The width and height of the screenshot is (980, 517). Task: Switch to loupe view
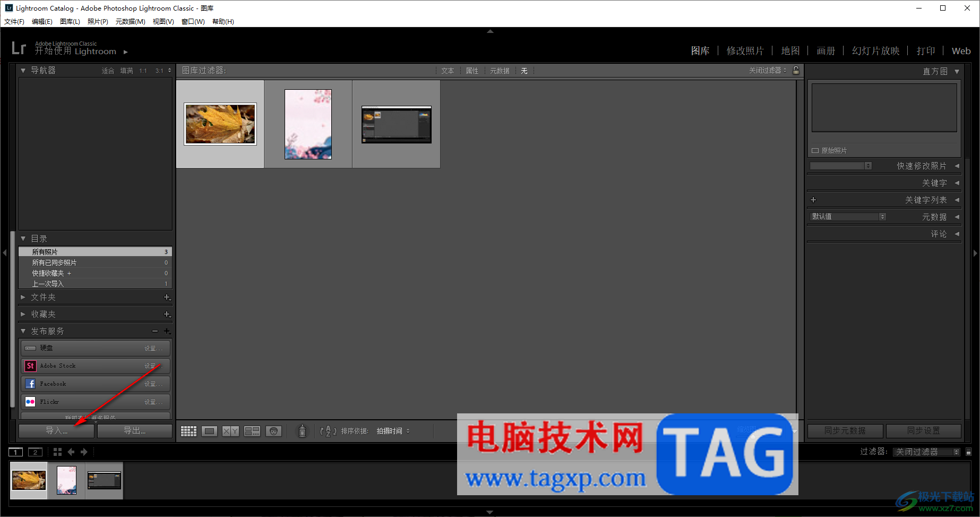pyautogui.click(x=210, y=431)
